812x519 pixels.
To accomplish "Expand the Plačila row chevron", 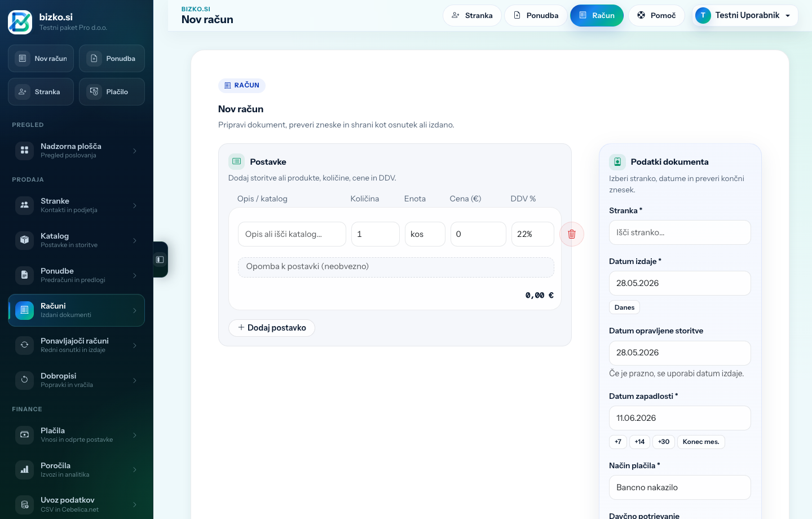I will click(x=135, y=435).
